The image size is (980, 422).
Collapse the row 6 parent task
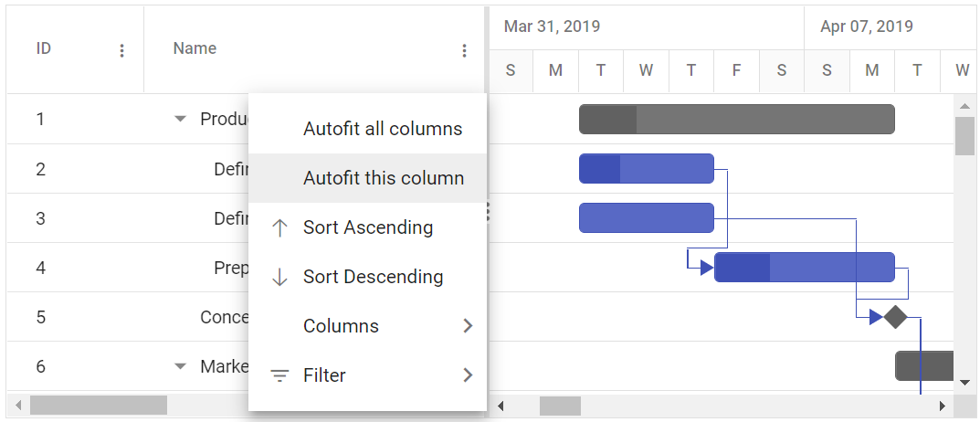pyautogui.click(x=180, y=366)
